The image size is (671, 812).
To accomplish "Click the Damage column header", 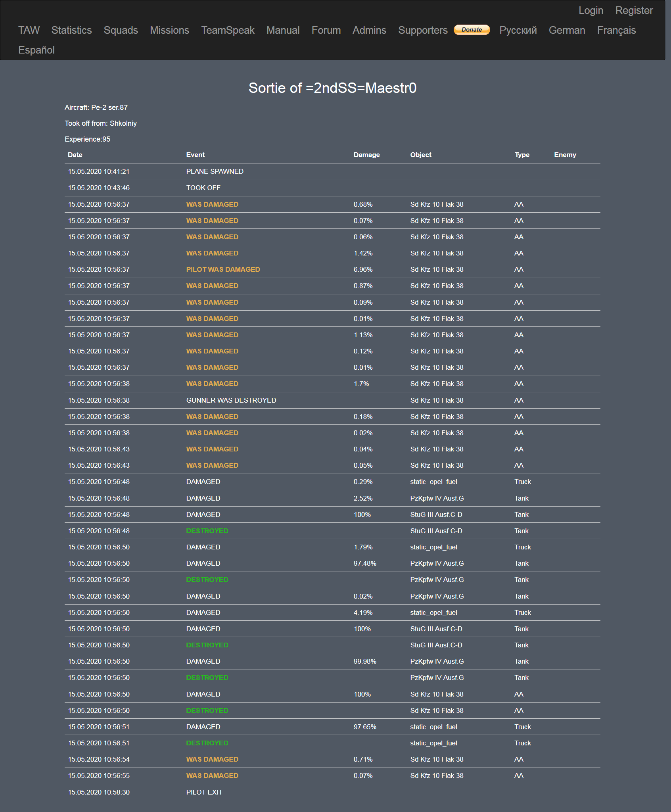I will pos(366,155).
